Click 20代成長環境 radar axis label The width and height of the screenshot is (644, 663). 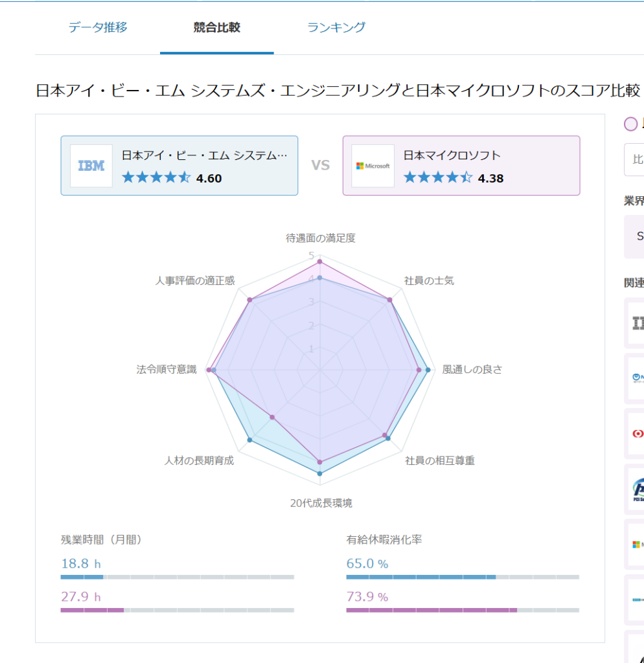coord(321,503)
